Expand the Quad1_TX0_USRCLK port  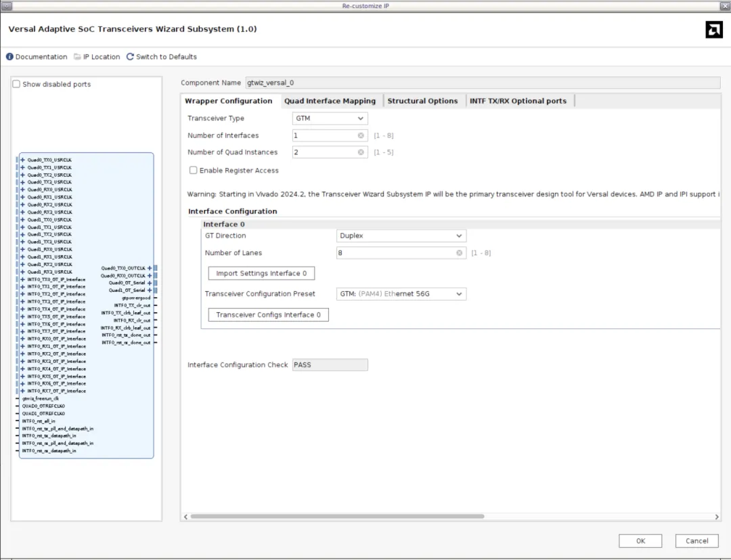(22, 219)
